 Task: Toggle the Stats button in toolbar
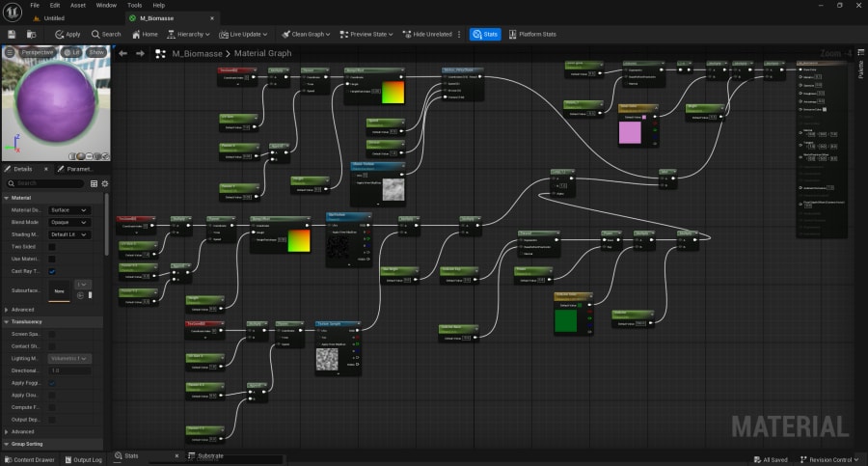(x=485, y=35)
